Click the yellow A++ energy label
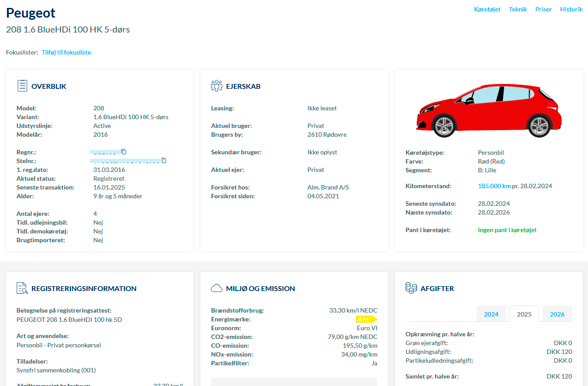 pos(366,319)
